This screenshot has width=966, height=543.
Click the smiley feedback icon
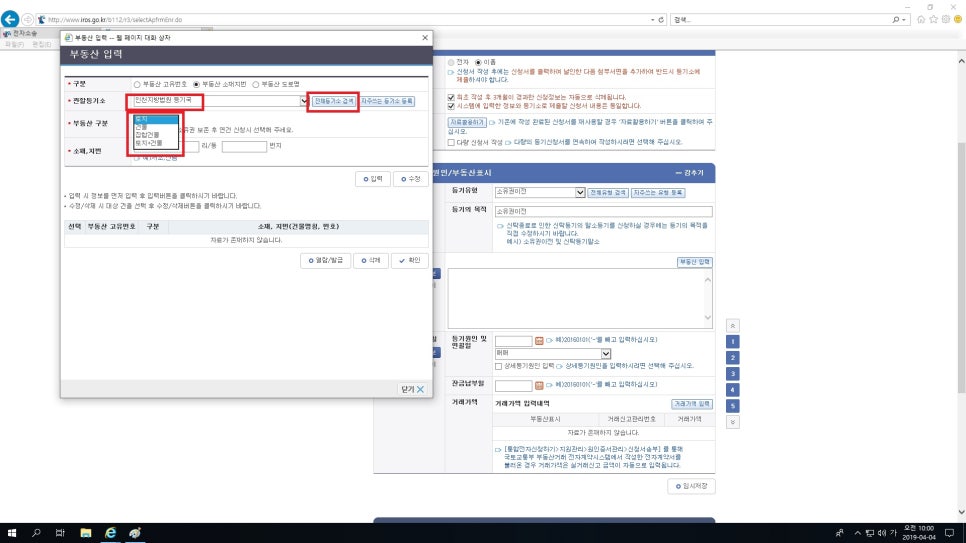coord(958,20)
